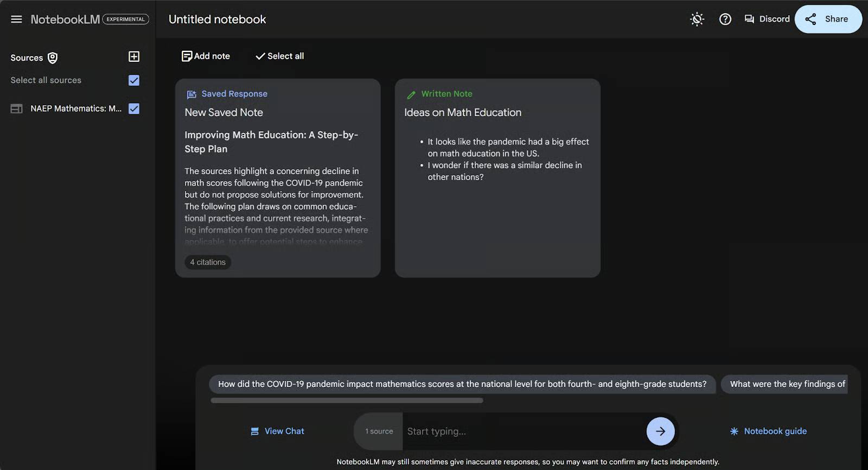Click the Written Note pencil icon
868x470 pixels.
(411, 94)
